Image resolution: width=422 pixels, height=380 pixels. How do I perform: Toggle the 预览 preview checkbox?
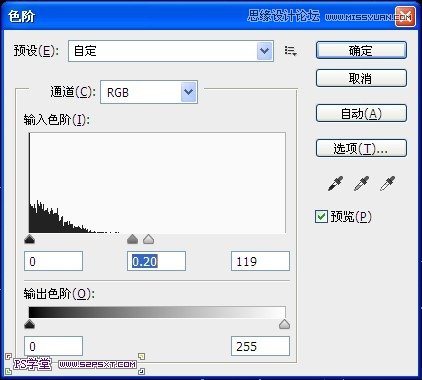[321, 216]
